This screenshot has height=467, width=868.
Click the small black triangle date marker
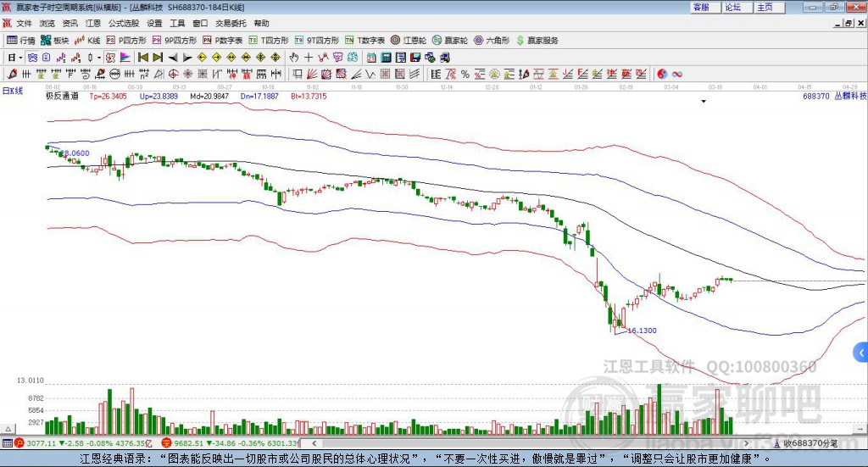(x=704, y=101)
